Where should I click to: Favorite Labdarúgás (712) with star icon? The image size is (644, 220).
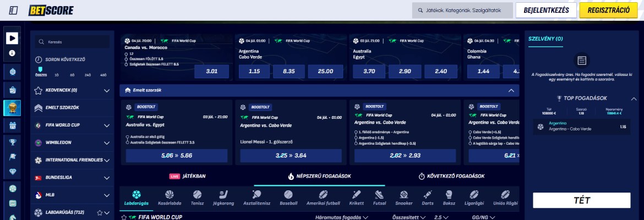click(x=100, y=213)
